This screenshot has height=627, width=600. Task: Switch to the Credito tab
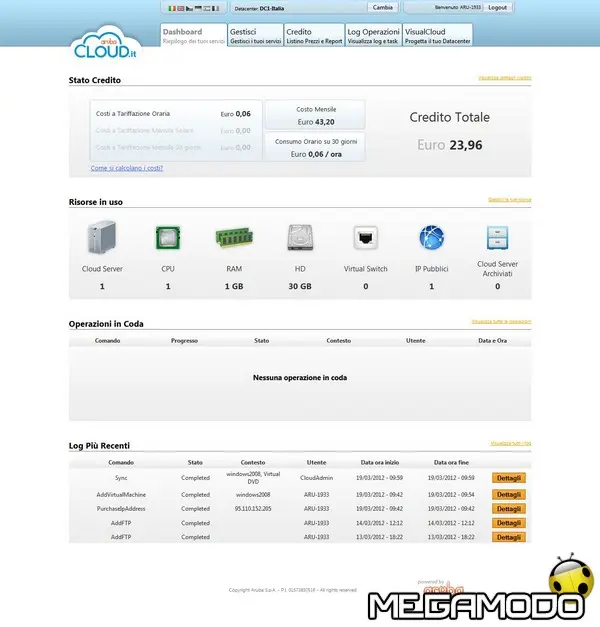(x=313, y=36)
